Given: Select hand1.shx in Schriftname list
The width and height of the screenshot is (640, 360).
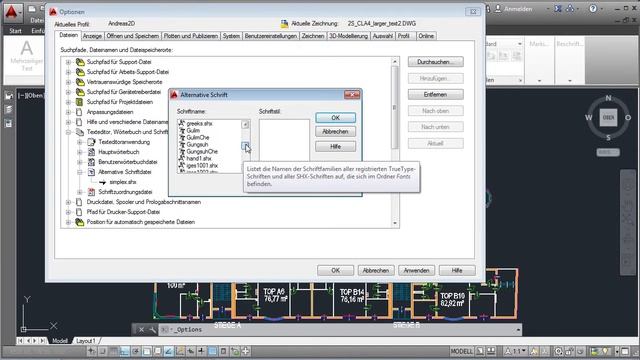Looking at the screenshot, I should [x=199, y=158].
